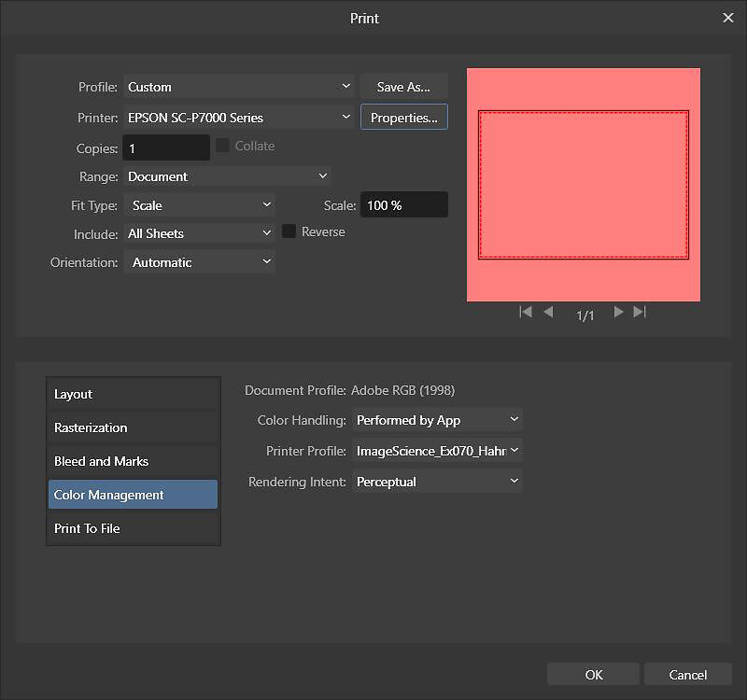Open the Range dropdown
This screenshot has height=700, width=747.
228,176
